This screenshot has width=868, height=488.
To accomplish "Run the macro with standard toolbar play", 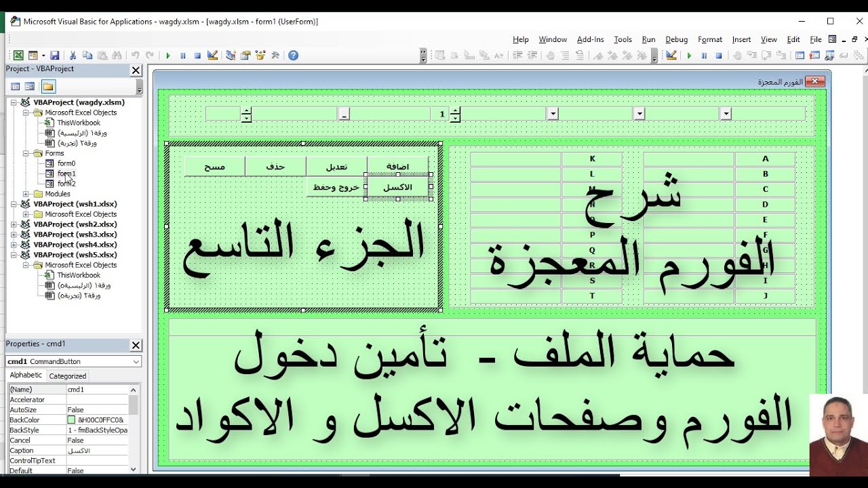I will point(168,56).
